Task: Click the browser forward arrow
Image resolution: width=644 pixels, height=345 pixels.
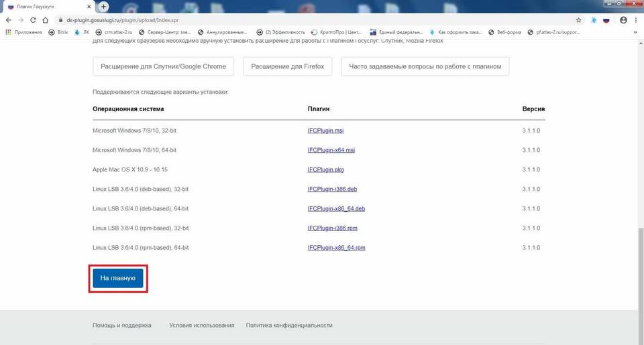Action: (21, 20)
